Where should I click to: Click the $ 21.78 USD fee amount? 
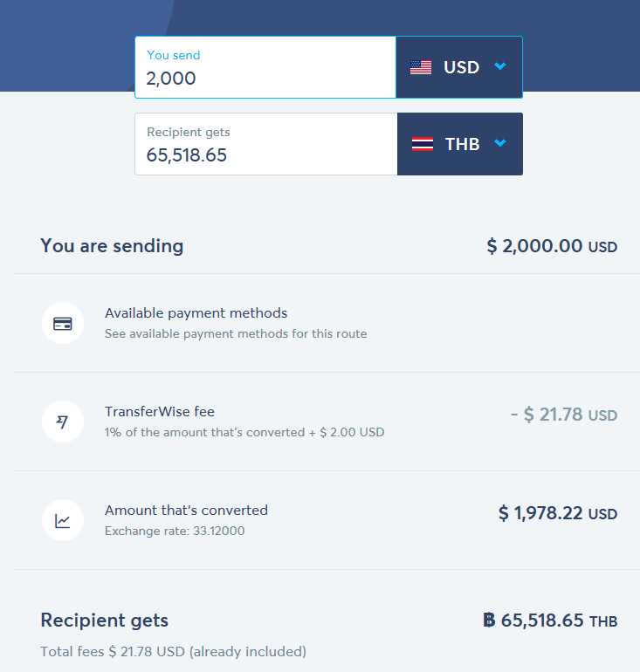[564, 415]
